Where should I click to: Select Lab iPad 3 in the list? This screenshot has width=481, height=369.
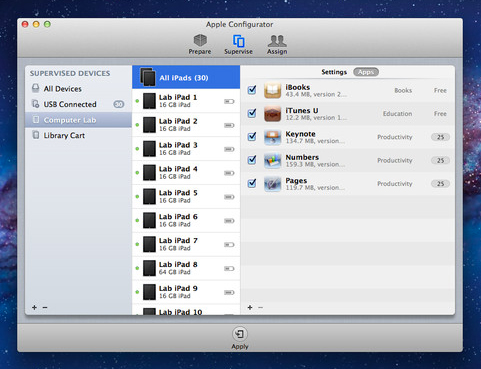point(186,149)
